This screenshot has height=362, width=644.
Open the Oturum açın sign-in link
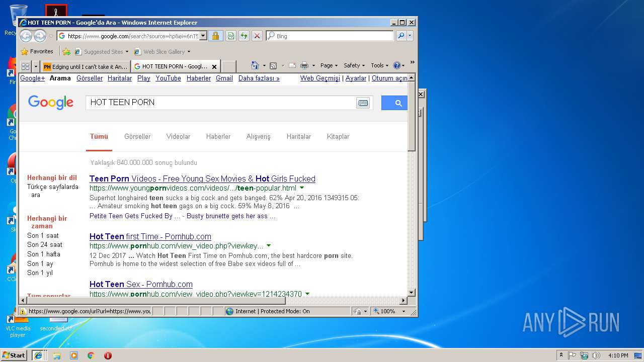pyautogui.click(x=389, y=78)
